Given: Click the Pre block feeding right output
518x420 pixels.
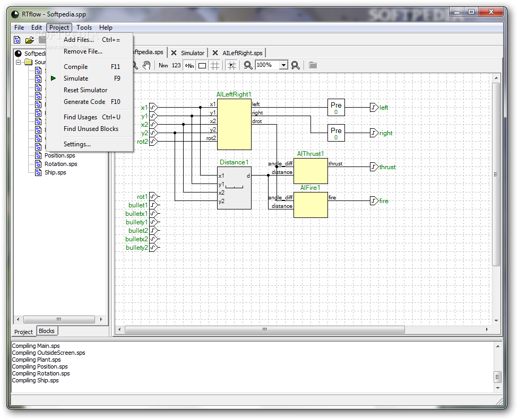Looking at the screenshot, I should coord(336,133).
